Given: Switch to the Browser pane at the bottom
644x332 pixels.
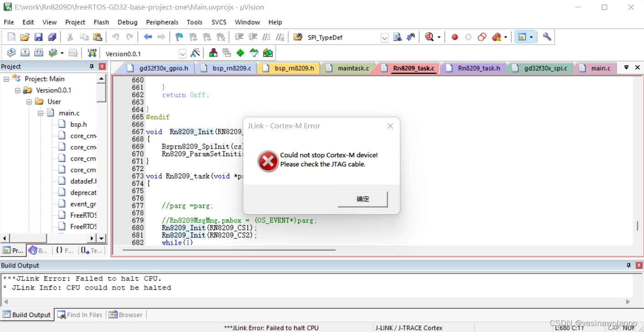Looking at the screenshot, I should pos(126,314).
